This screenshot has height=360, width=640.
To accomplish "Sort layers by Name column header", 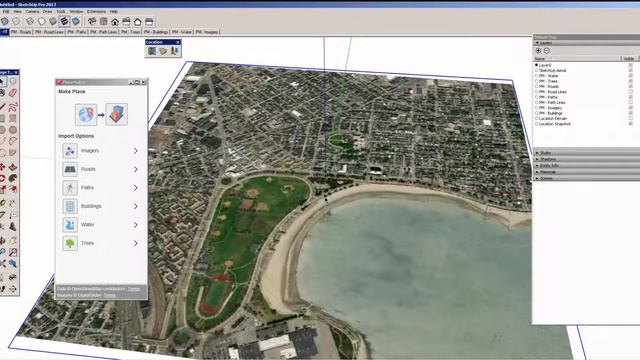I will [577, 59].
